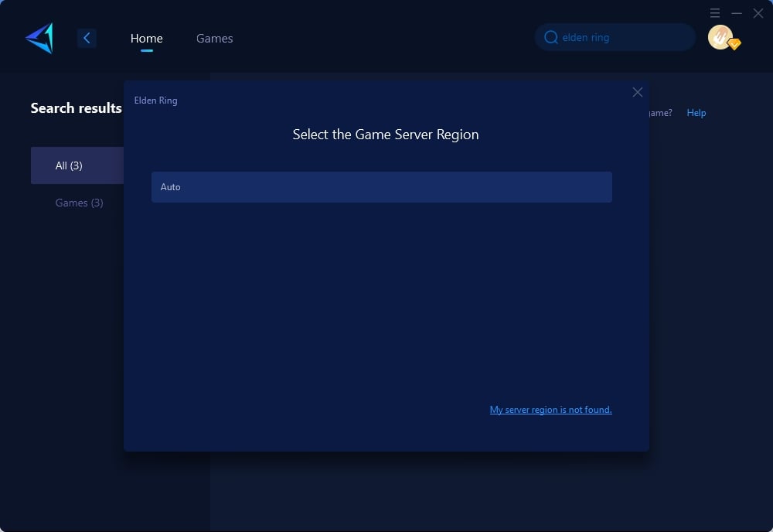
Task: Click the 'Search results' heading
Action: (x=76, y=108)
